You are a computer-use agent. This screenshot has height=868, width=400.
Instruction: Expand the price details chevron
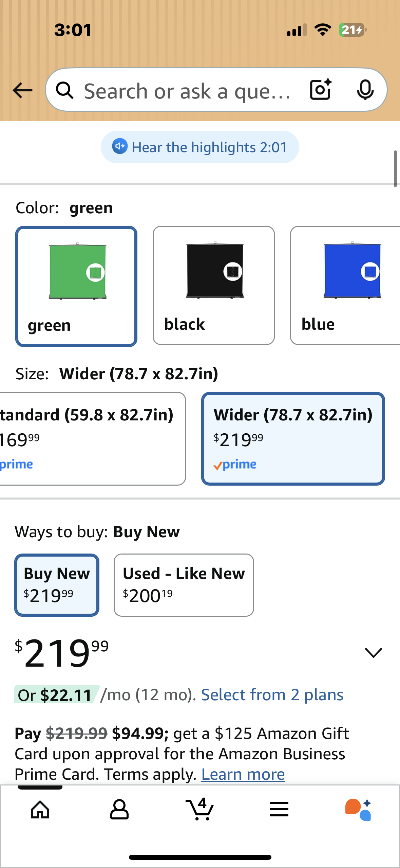tap(373, 652)
